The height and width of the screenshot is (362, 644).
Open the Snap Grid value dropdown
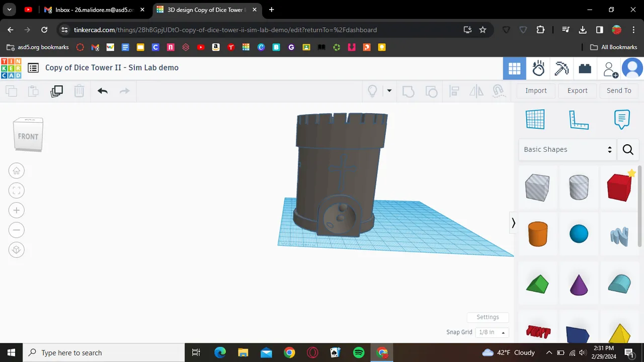coord(492,332)
